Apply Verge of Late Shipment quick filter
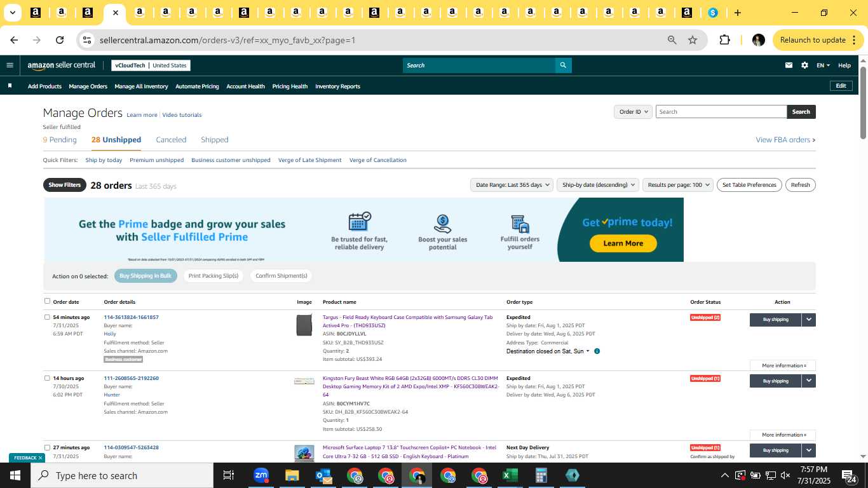This screenshot has width=868, height=488. pyautogui.click(x=310, y=160)
